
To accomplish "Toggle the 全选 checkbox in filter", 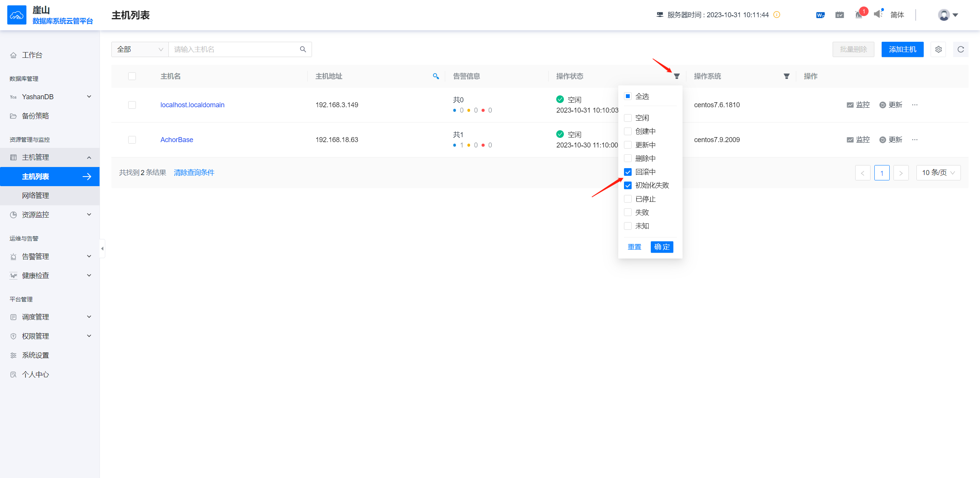I will (628, 96).
